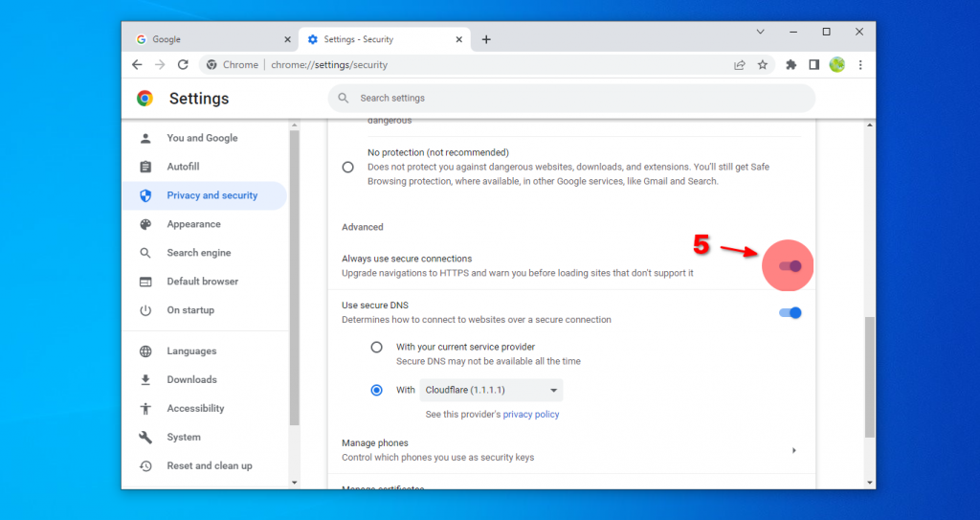Expand Manage phones arrow

[793, 450]
